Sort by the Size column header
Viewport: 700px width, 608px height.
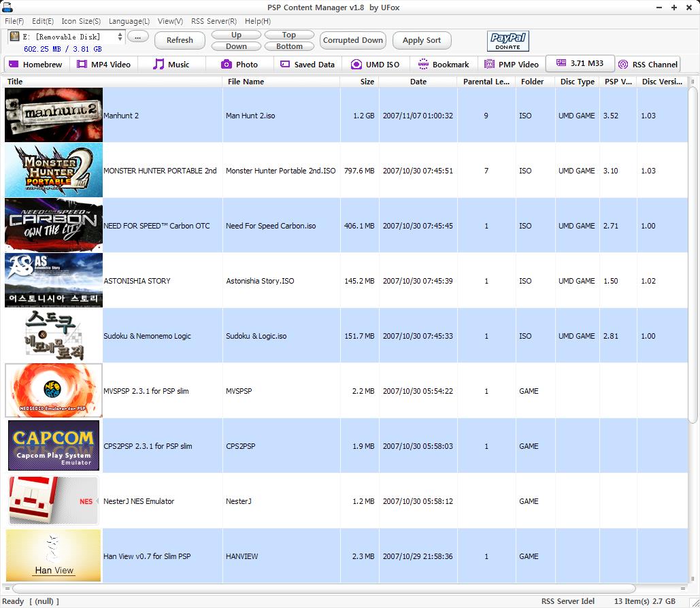coord(359,82)
